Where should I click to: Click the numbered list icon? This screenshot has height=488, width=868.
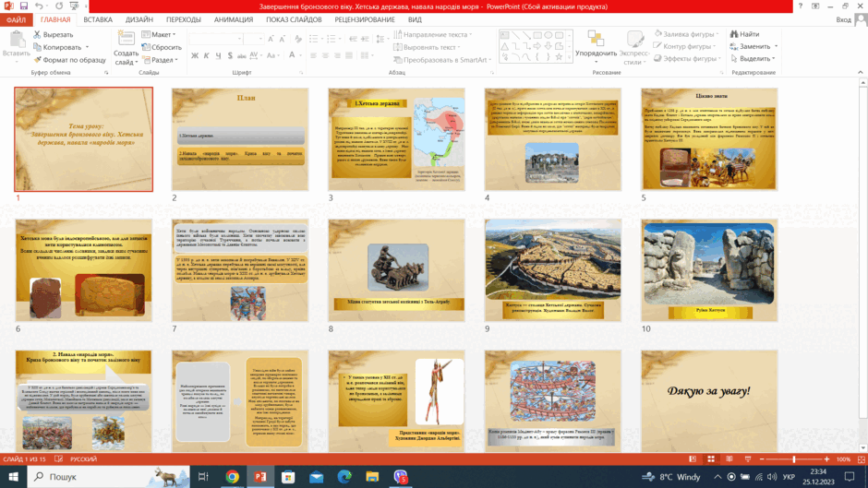[x=331, y=39]
